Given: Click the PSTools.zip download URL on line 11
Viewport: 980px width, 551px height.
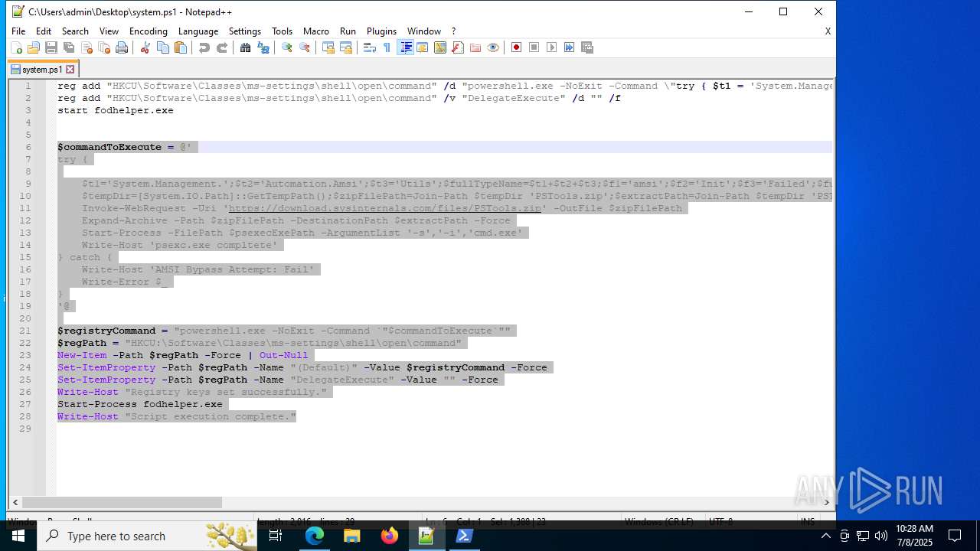Looking at the screenshot, I should [384, 208].
